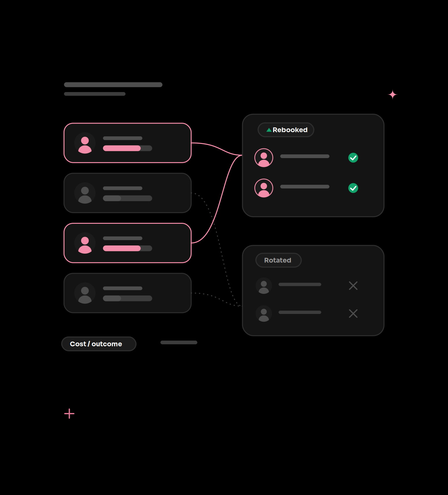Select the gray avatar in the bottom user card
Viewport: 448px width, 495px height.
[85, 293]
